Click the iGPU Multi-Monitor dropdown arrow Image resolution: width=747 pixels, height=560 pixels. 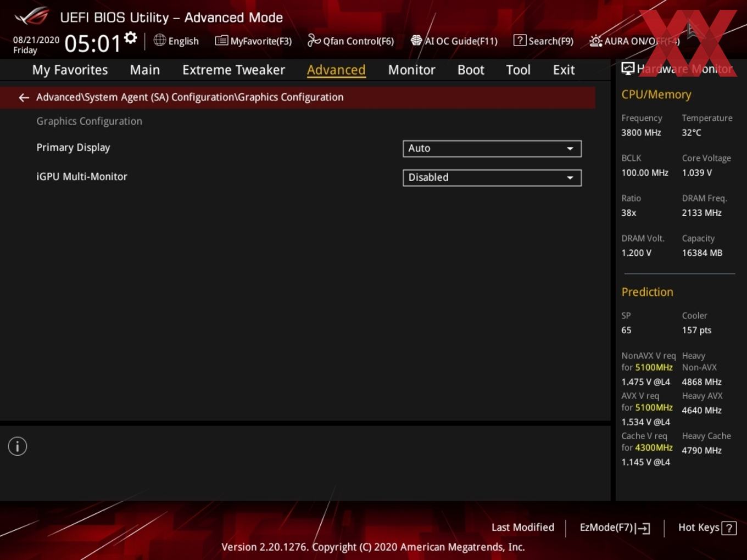tap(570, 178)
